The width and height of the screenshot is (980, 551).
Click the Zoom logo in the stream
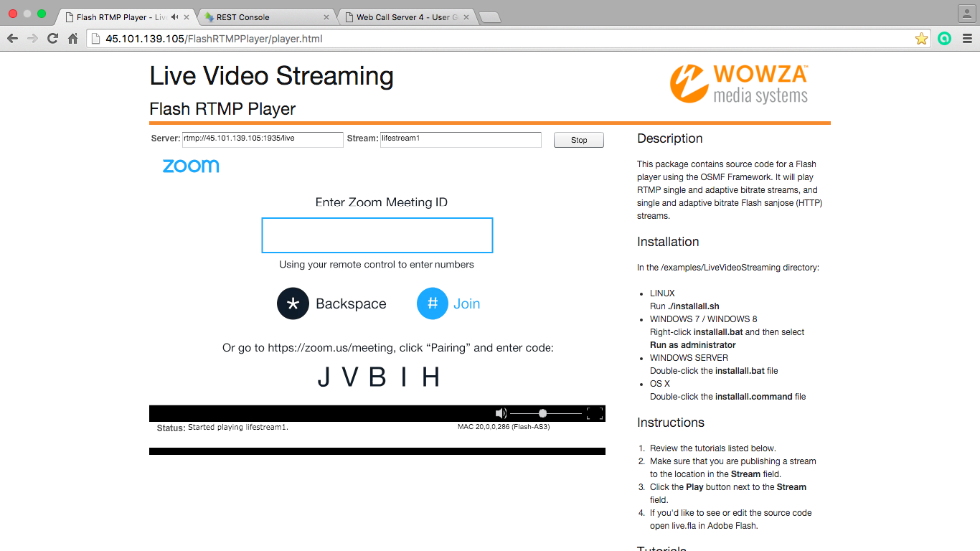click(191, 166)
